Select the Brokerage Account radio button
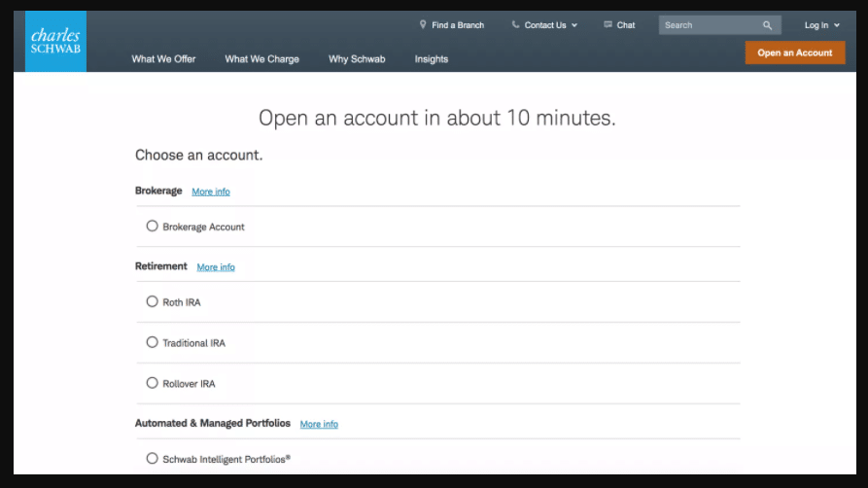868x488 pixels. pyautogui.click(x=153, y=226)
